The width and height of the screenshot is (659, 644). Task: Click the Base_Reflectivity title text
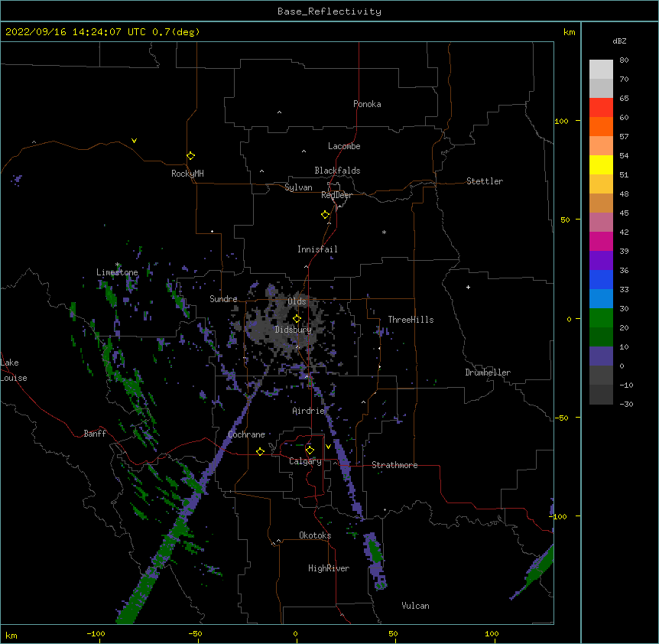click(x=329, y=11)
